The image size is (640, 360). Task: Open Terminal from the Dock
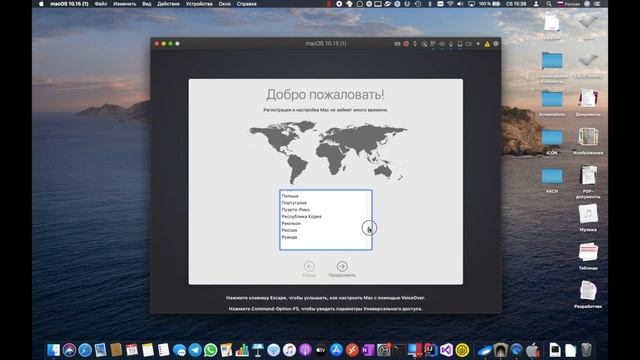(x=399, y=350)
